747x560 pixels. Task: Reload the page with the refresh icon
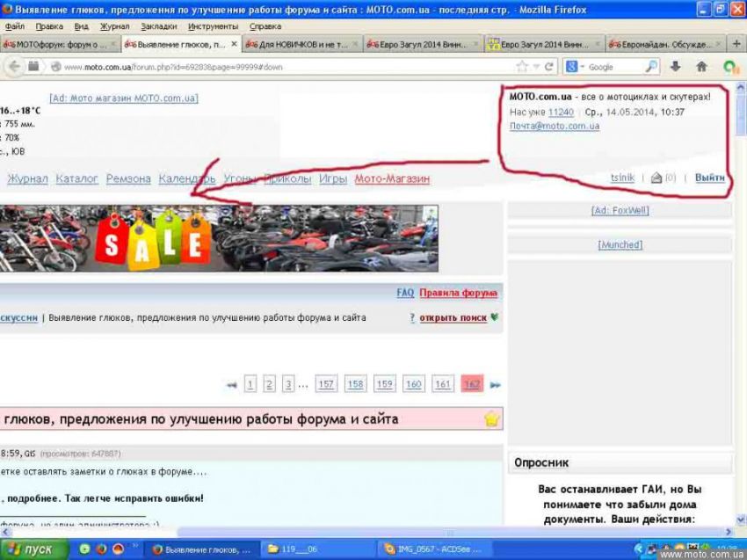click(548, 67)
